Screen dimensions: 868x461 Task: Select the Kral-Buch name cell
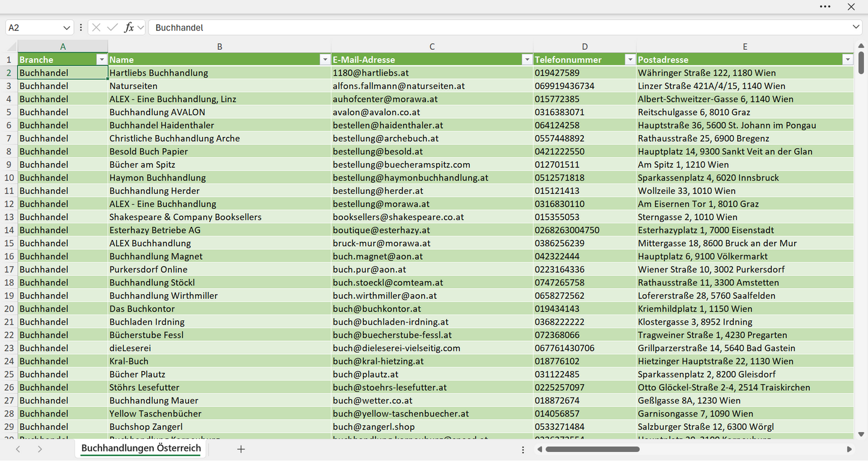tap(220, 361)
